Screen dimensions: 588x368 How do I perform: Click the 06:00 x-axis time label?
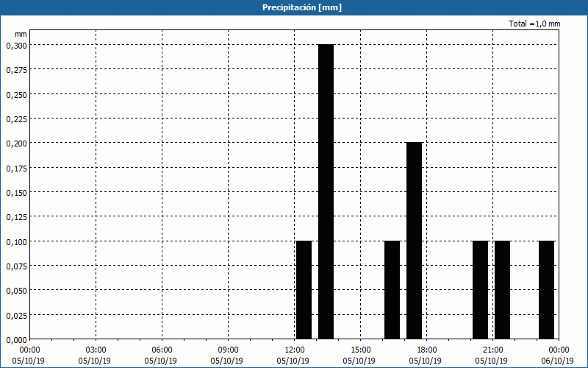click(162, 350)
